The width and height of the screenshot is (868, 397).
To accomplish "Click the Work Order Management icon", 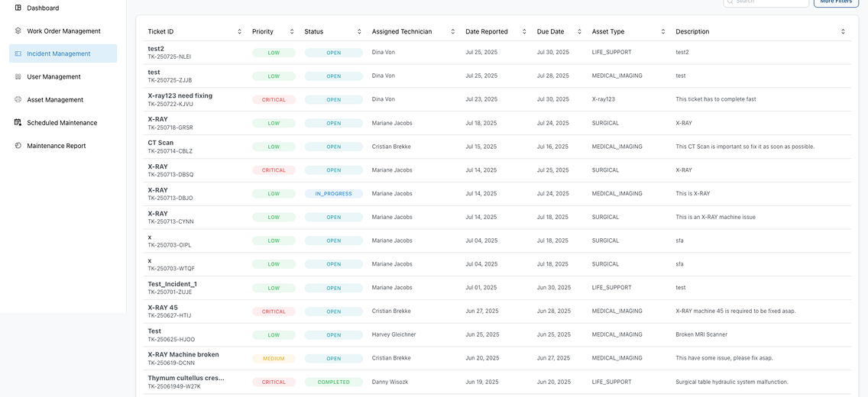I will point(18,31).
